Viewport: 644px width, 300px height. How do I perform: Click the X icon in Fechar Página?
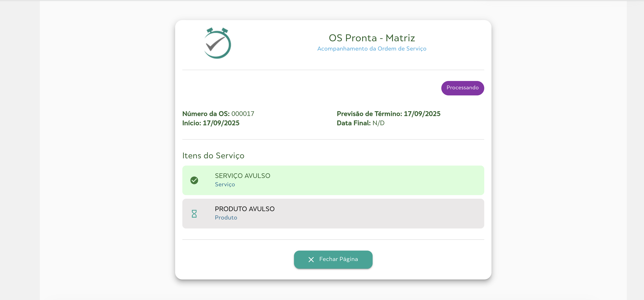(x=311, y=260)
